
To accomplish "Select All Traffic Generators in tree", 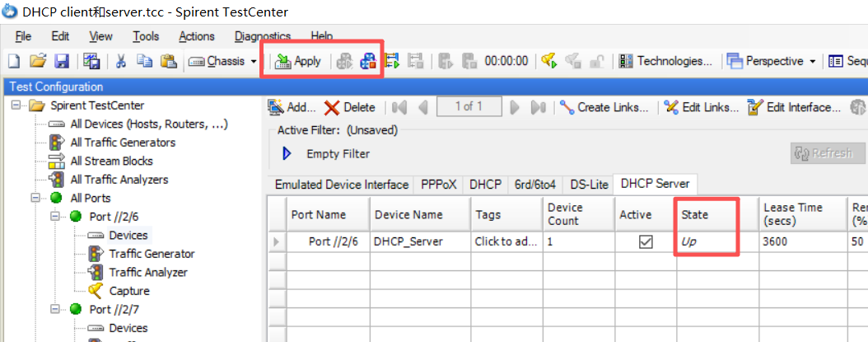I will pos(123,143).
